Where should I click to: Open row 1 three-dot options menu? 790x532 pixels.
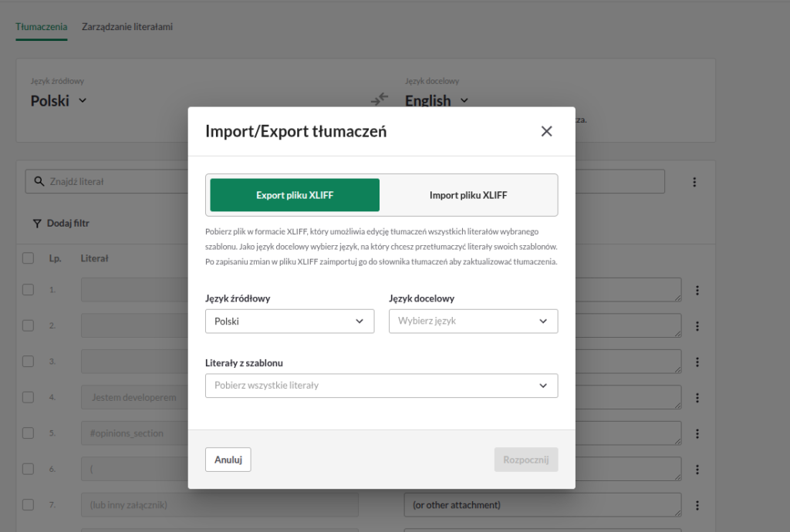click(697, 290)
